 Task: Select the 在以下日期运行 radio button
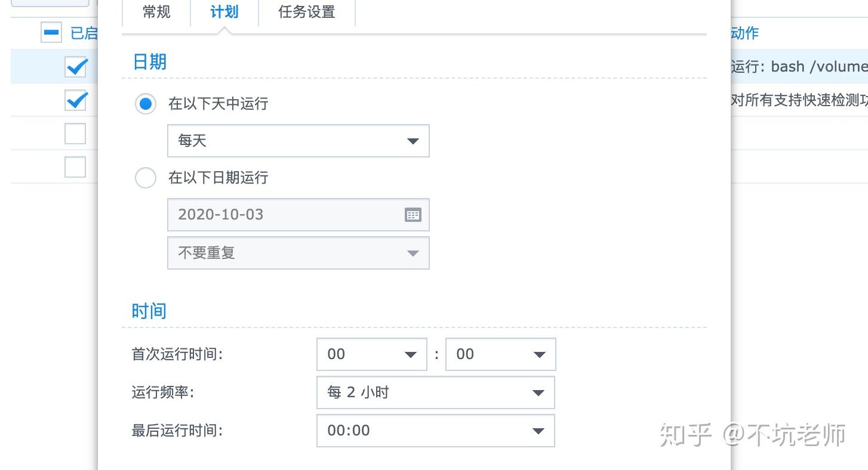pyautogui.click(x=145, y=177)
